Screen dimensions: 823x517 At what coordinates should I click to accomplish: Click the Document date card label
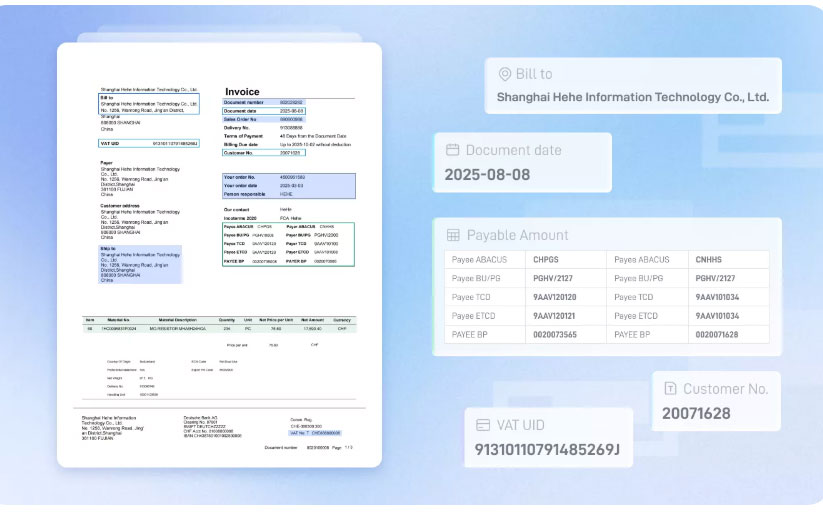[x=513, y=150]
